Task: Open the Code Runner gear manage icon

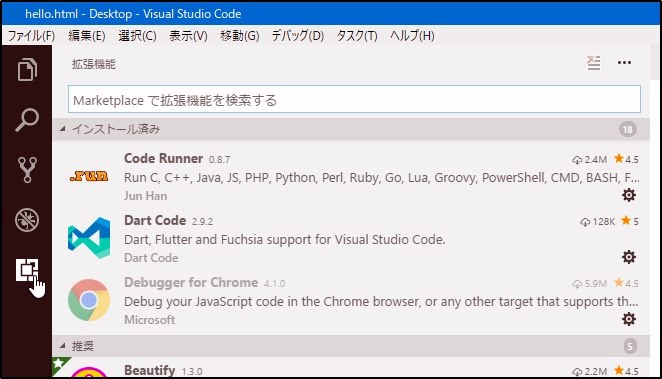Action: pyautogui.click(x=629, y=195)
